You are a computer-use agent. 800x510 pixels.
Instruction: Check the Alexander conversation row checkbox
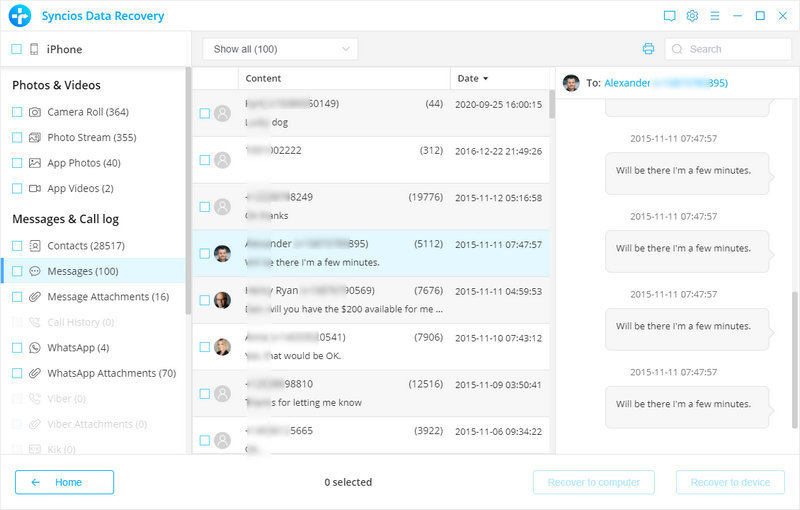(x=205, y=253)
